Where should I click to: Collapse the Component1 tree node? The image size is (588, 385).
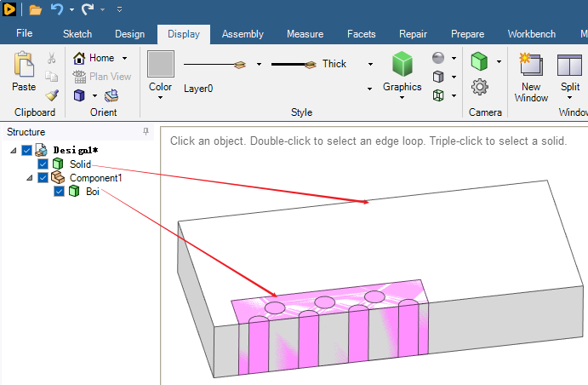(x=30, y=178)
